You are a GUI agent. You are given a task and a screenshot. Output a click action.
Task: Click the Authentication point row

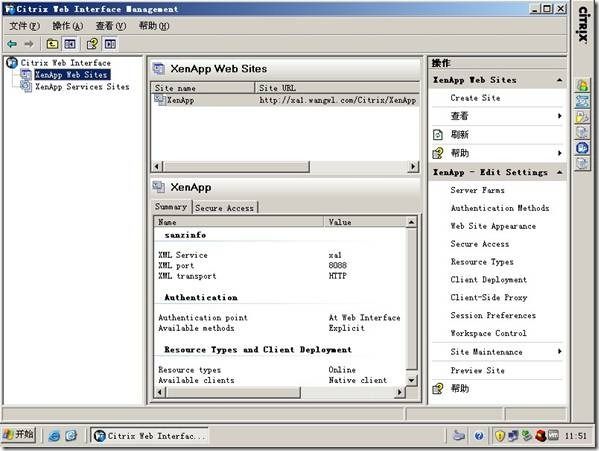pyautogui.click(x=280, y=318)
